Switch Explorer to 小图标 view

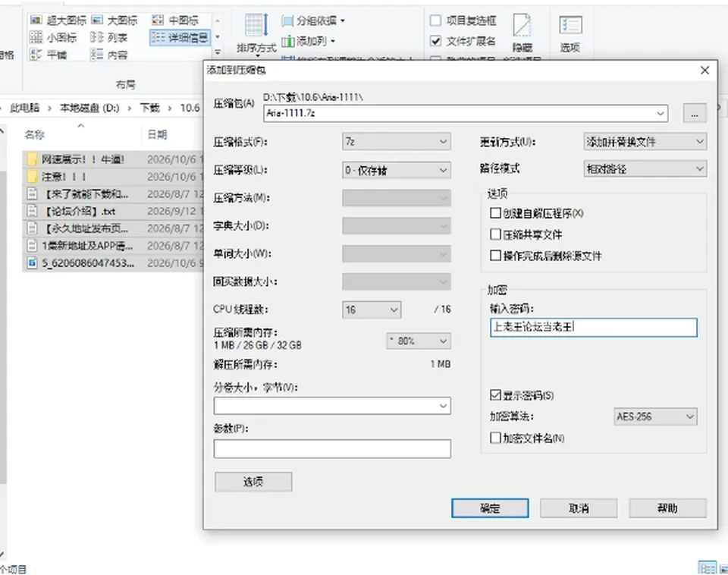(53, 37)
